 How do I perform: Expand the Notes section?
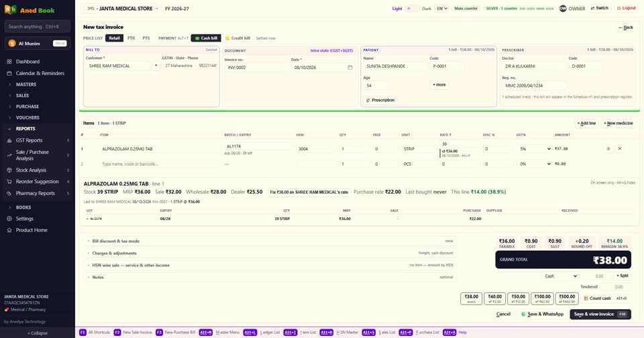tap(270, 277)
